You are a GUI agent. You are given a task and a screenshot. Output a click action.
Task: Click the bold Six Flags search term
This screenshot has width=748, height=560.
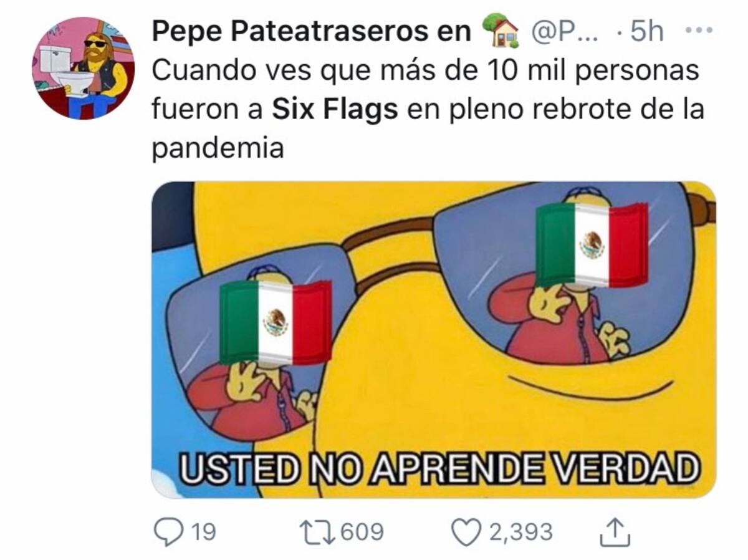pyautogui.click(x=335, y=110)
